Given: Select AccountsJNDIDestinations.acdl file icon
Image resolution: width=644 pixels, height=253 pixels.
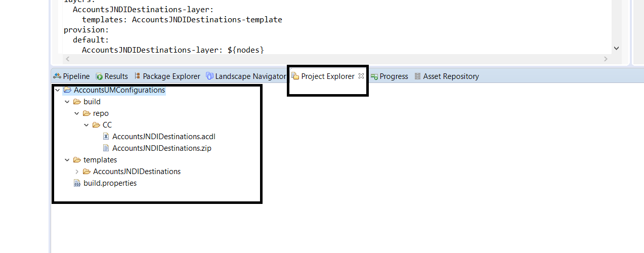Looking at the screenshot, I should 106,137.
